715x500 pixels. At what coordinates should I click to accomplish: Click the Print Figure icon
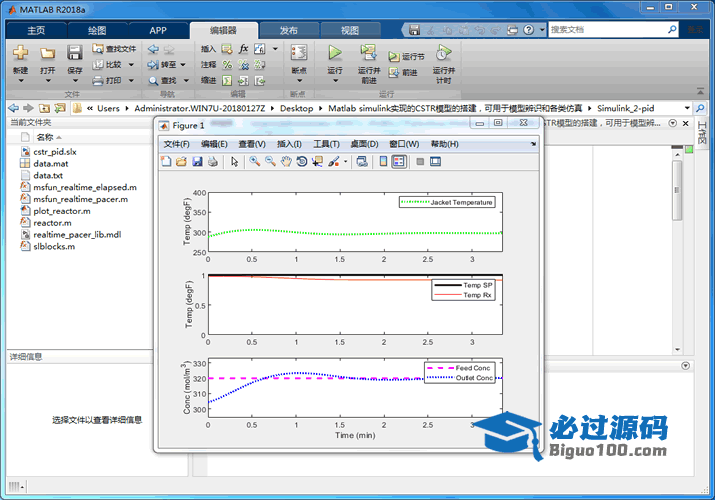[212, 161]
